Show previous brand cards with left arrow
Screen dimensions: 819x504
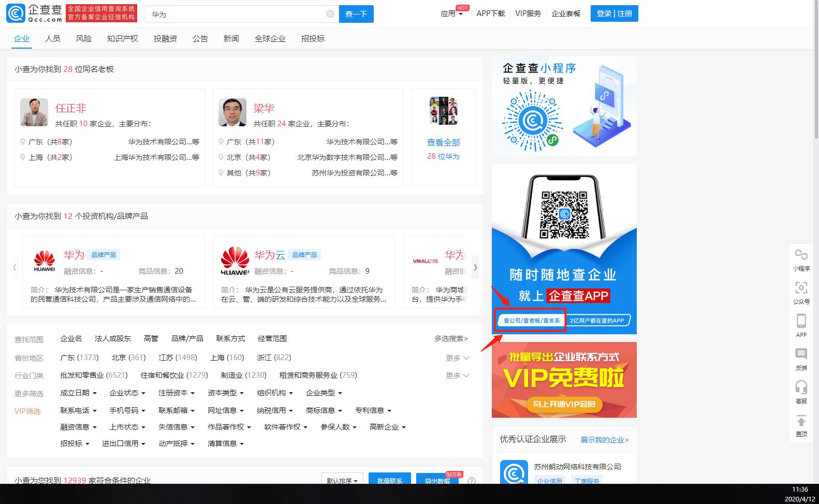click(x=14, y=268)
